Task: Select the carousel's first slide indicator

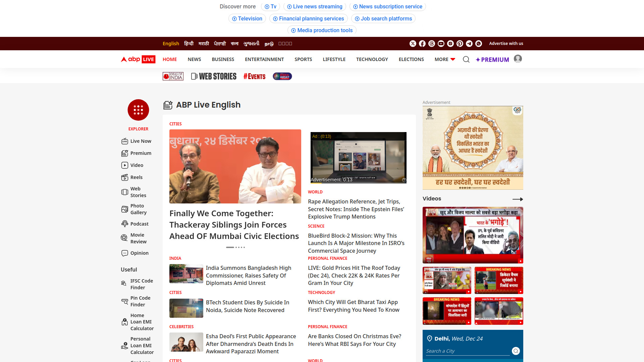Action: tap(230, 247)
